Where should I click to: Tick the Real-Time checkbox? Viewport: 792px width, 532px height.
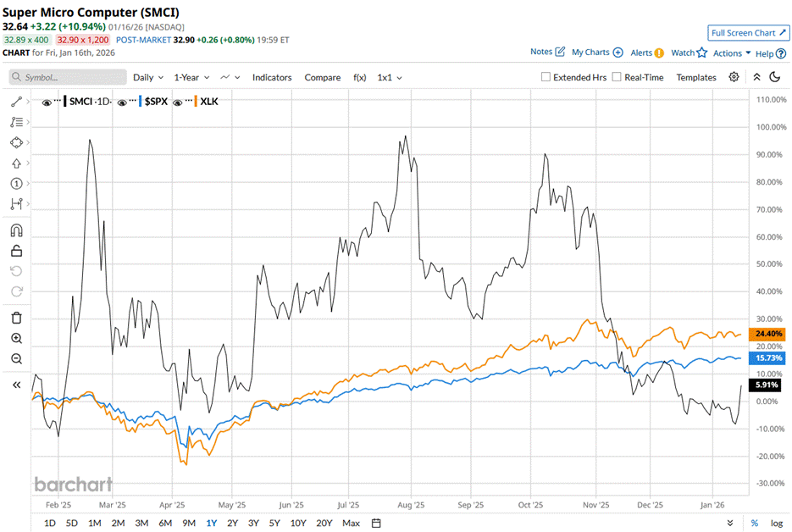[x=617, y=77]
